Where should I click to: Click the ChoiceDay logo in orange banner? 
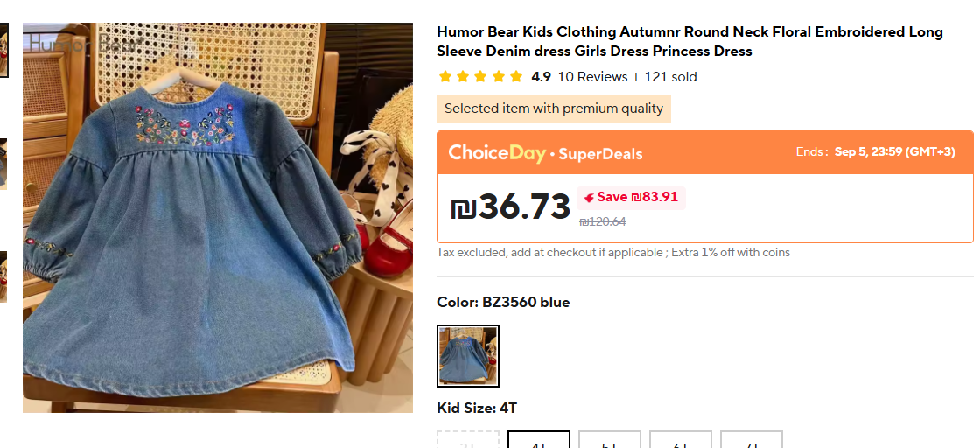pyautogui.click(x=497, y=153)
